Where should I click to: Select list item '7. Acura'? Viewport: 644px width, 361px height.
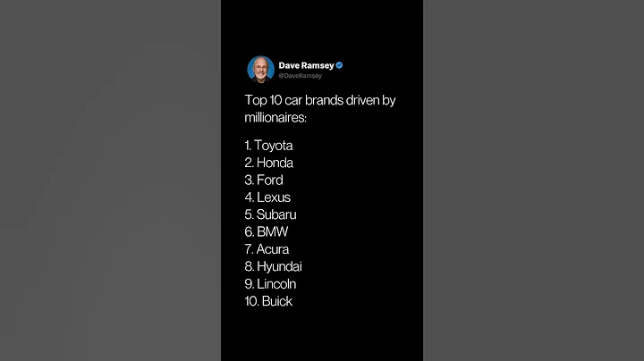pyautogui.click(x=267, y=249)
